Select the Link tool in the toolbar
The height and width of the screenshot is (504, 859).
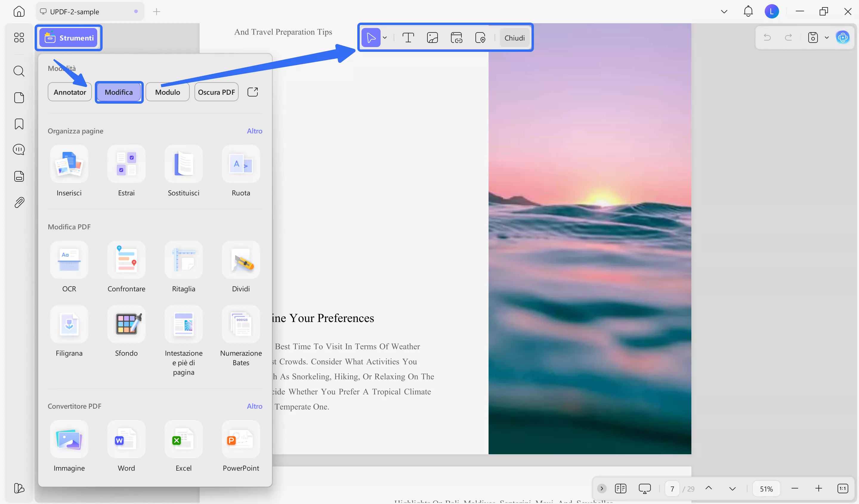456,38
